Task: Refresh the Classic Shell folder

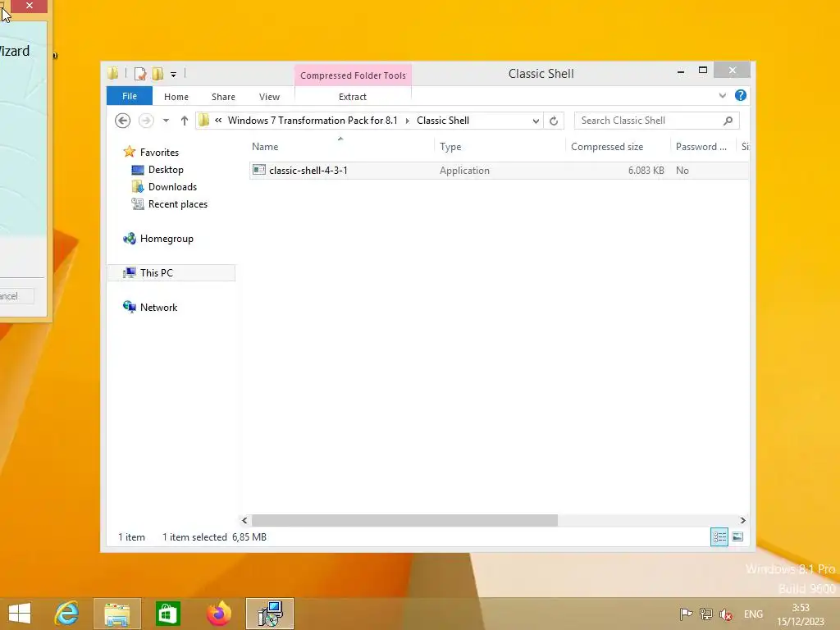Action: click(x=554, y=121)
